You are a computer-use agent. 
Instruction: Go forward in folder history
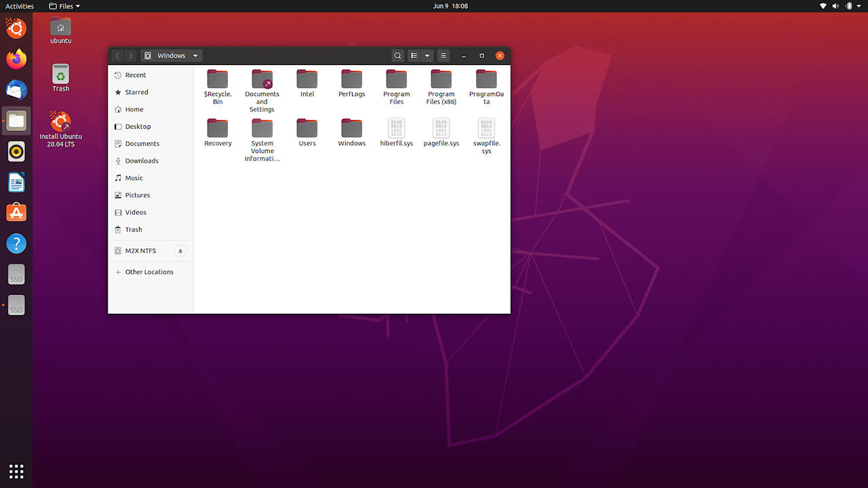tap(131, 56)
